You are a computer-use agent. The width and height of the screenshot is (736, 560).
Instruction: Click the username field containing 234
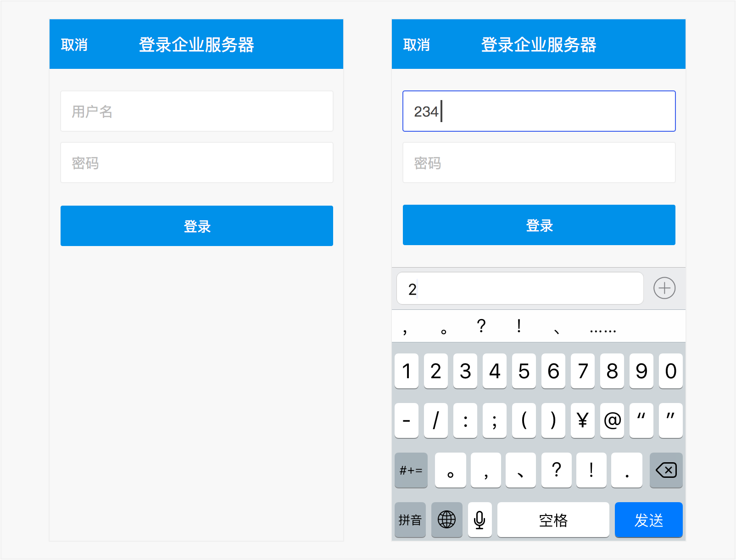tap(539, 111)
